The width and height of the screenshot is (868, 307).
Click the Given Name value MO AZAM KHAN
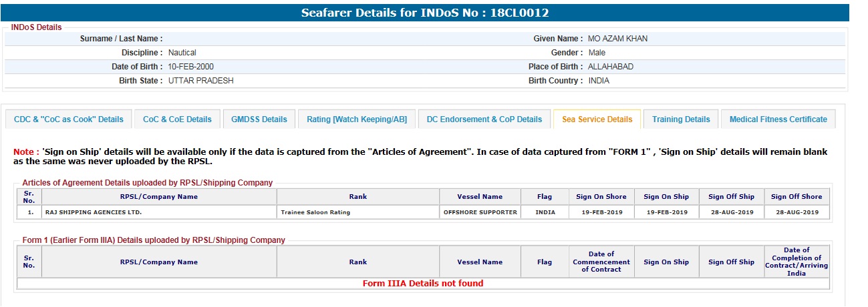(x=617, y=39)
